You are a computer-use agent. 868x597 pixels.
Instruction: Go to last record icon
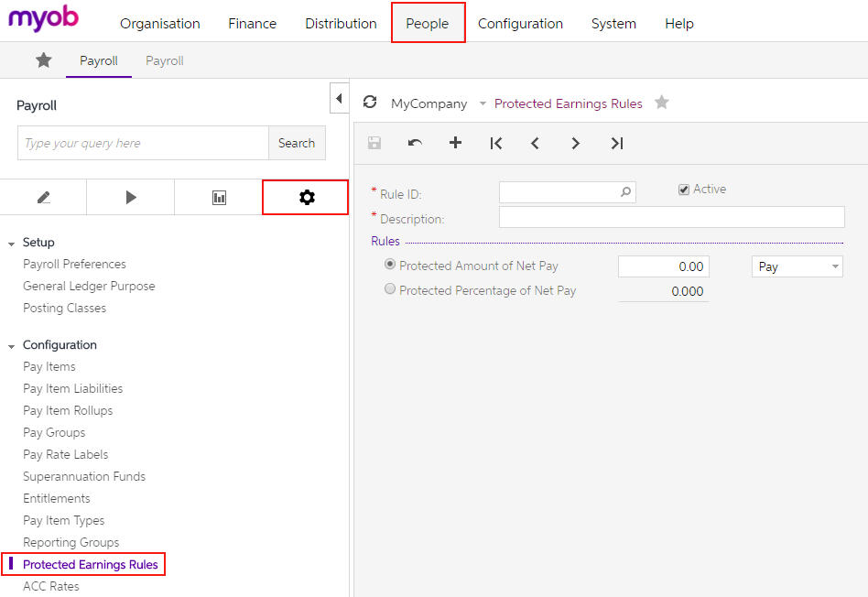(617, 144)
